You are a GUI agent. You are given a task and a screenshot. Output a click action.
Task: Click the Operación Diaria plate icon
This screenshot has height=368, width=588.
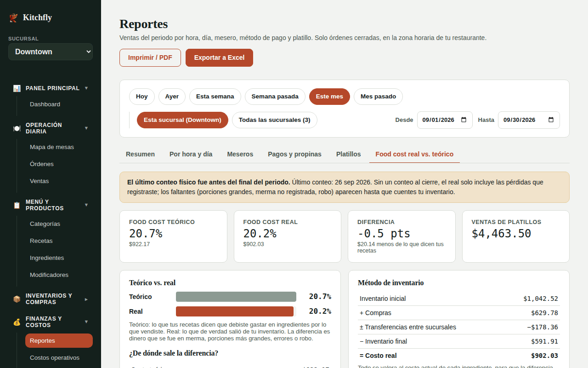(x=17, y=128)
